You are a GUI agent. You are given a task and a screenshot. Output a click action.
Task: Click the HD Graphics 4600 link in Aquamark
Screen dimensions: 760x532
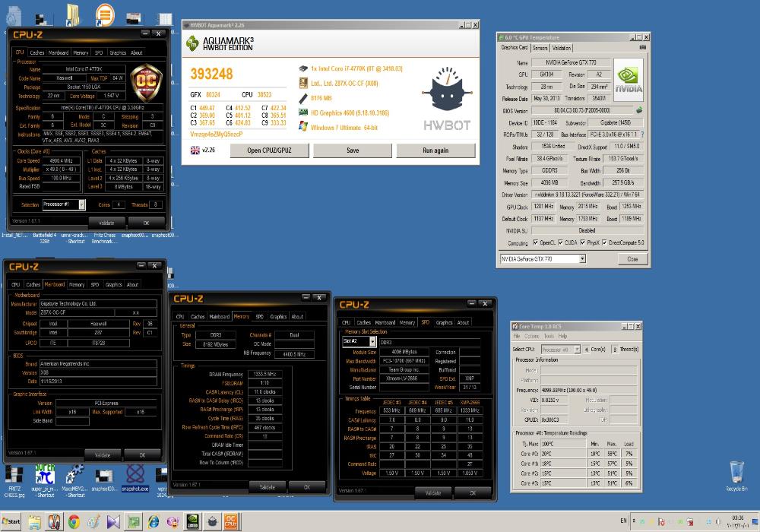(x=350, y=113)
